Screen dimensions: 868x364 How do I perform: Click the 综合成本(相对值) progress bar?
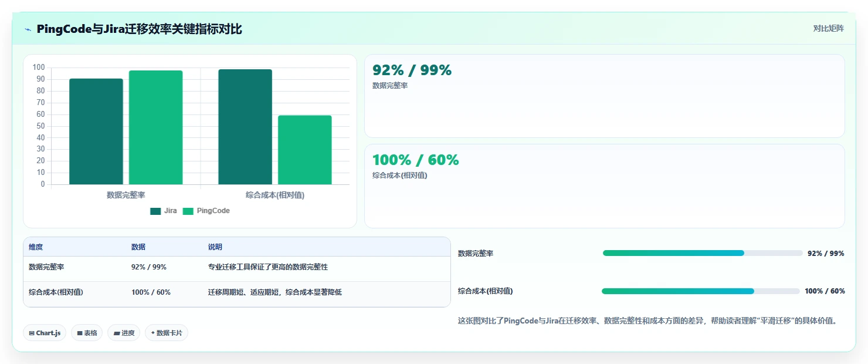pyautogui.click(x=701, y=291)
